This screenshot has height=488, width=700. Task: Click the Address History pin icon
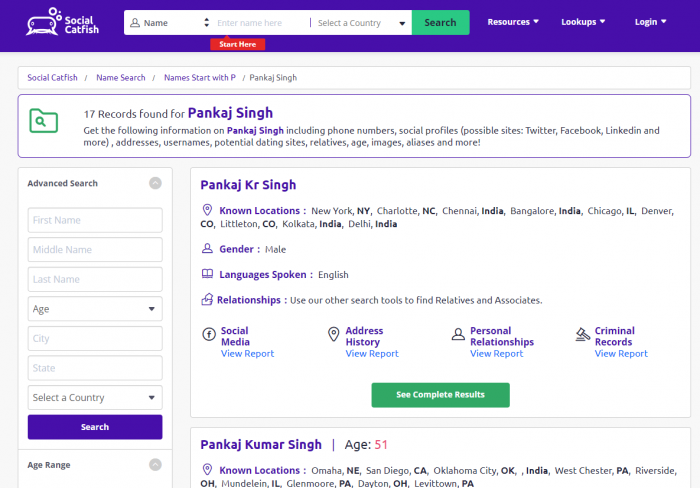[333, 334]
